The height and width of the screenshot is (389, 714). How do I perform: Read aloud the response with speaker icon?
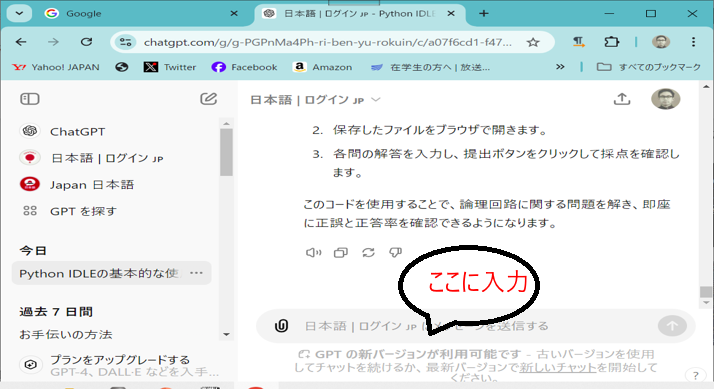313,252
